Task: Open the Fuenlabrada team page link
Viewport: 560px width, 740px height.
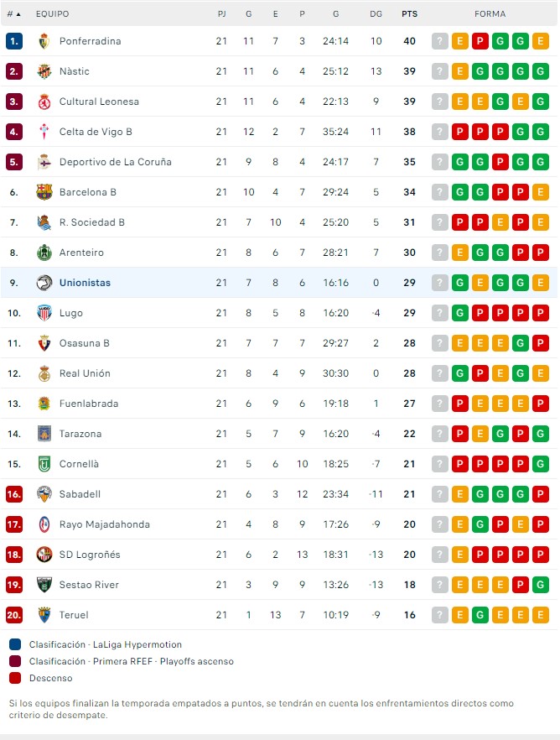Action: click(89, 404)
